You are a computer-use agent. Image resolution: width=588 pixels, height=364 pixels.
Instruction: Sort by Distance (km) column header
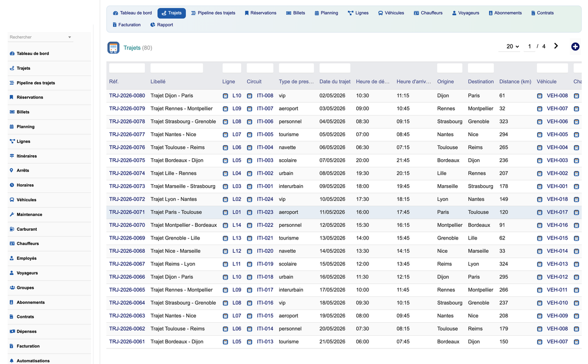click(515, 82)
